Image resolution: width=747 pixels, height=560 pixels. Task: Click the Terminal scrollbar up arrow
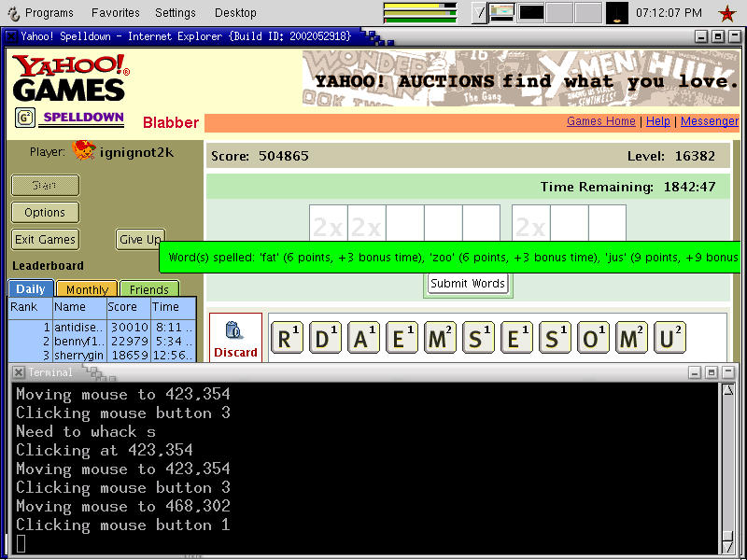point(728,391)
